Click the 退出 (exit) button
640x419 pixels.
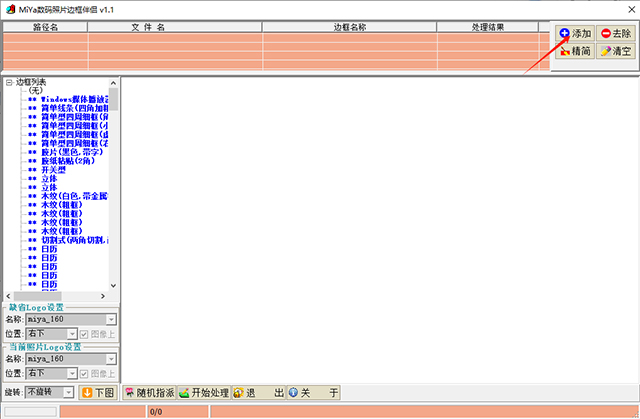(x=258, y=392)
